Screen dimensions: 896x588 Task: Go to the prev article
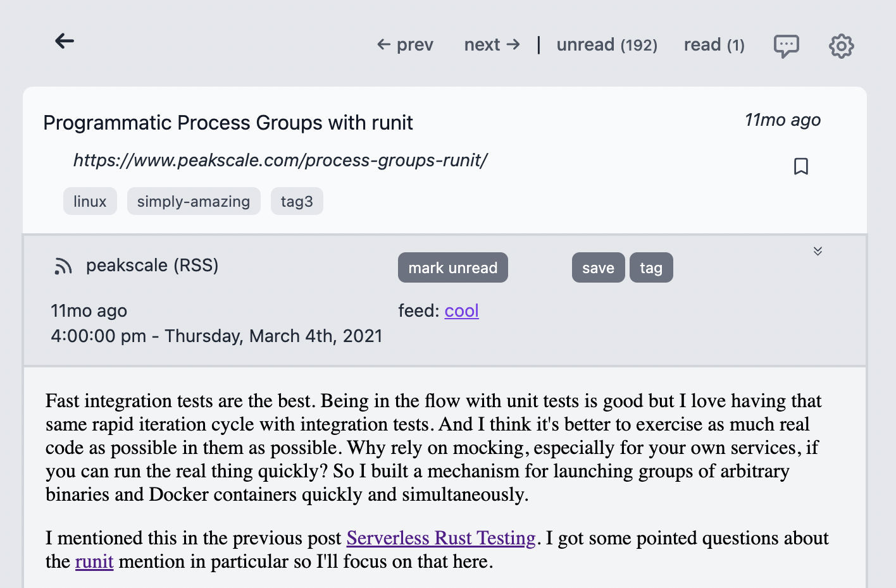pyautogui.click(x=405, y=45)
